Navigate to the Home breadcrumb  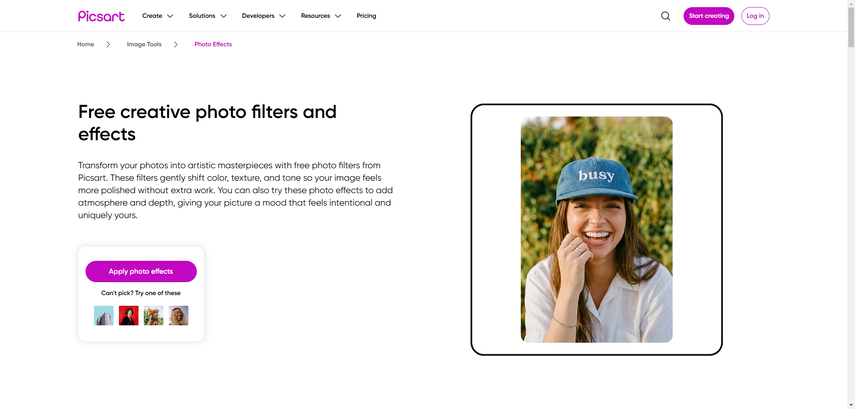[85, 44]
